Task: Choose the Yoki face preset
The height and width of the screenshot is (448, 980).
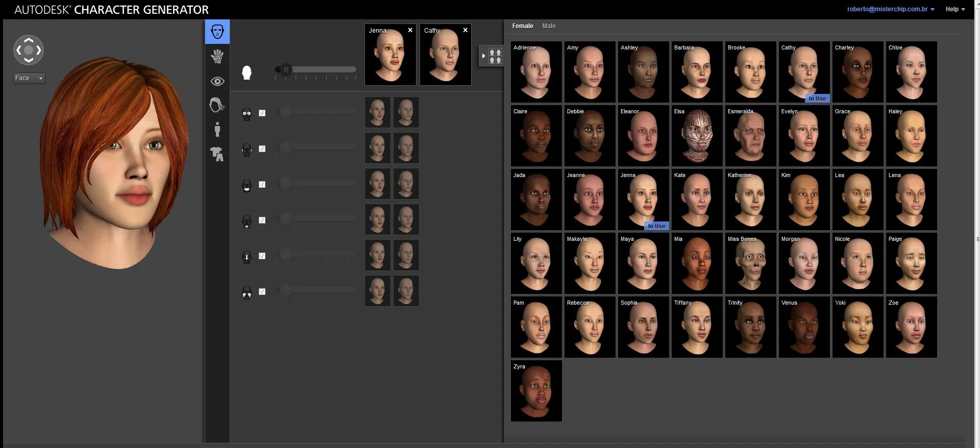Action: (858, 327)
